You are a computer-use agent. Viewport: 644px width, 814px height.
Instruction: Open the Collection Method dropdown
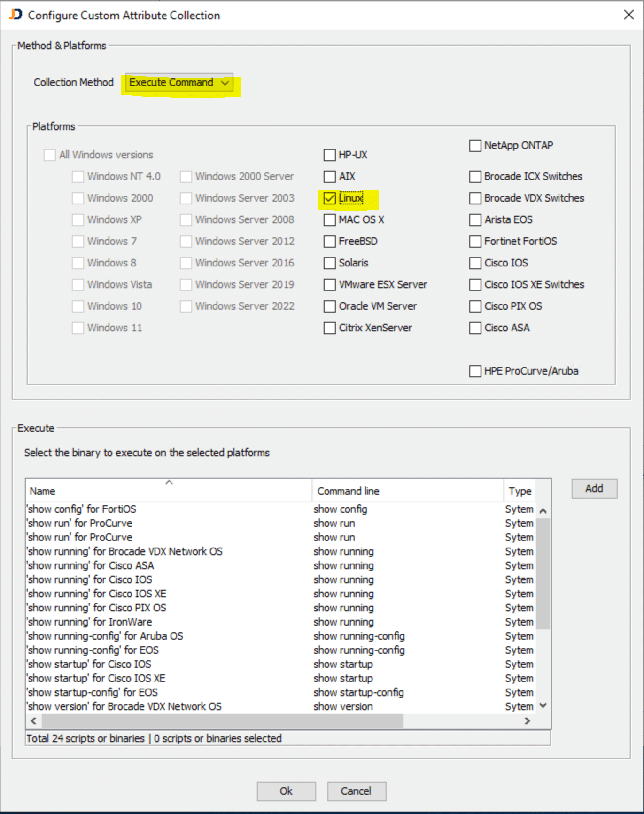coord(179,83)
